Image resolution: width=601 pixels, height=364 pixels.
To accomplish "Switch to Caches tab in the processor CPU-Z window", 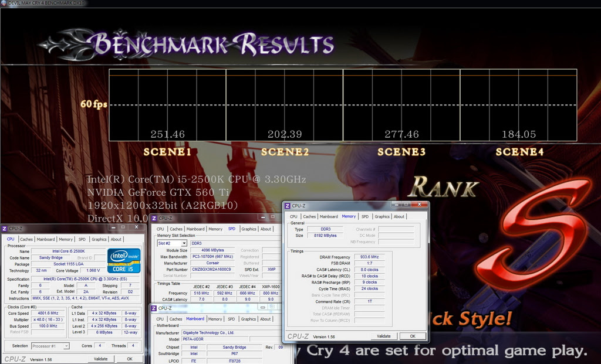I will (26, 239).
